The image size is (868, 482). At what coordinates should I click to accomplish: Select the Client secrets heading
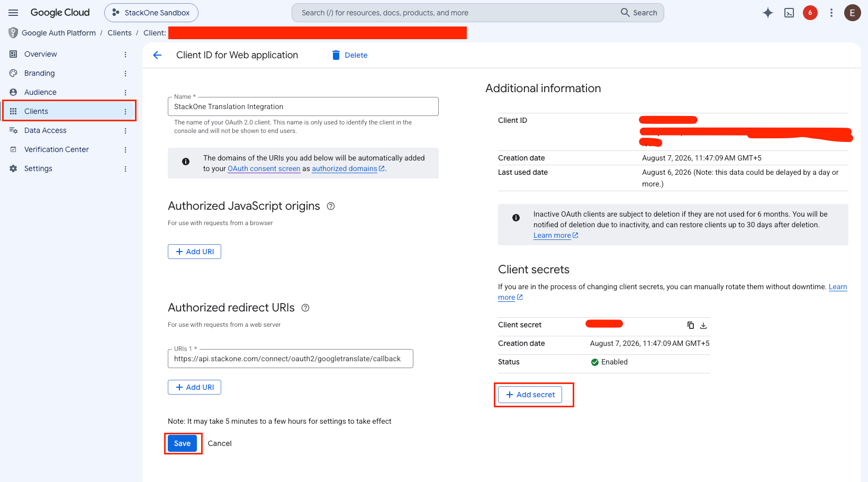click(x=534, y=270)
